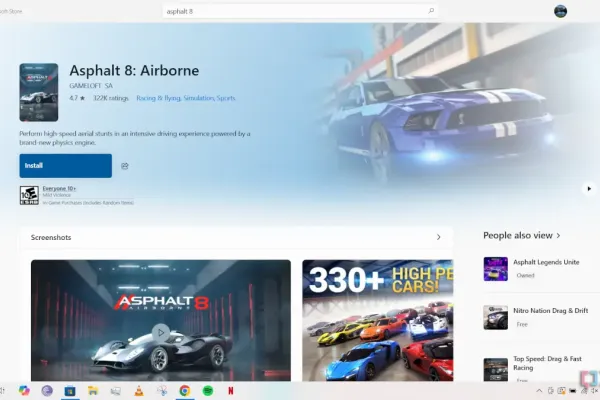Screen dimensions: 600x400
Task: Launch VLC media player from taskbar
Action: click(x=139, y=391)
